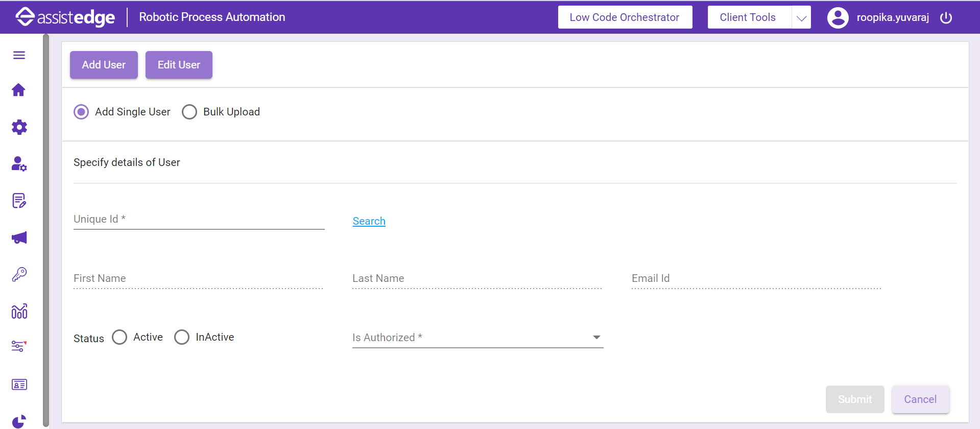The image size is (980, 429).
Task: Click the power logout icon
Action: (x=946, y=18)
